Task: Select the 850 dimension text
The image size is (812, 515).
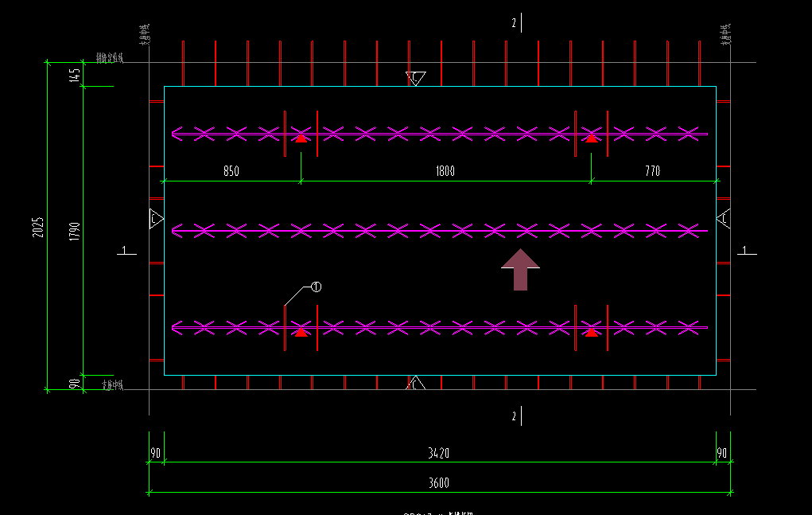Action: tap(231, 171)
